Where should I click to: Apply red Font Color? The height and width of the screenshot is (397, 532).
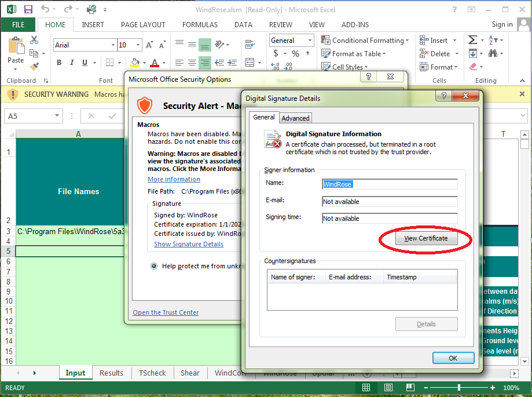155,63
